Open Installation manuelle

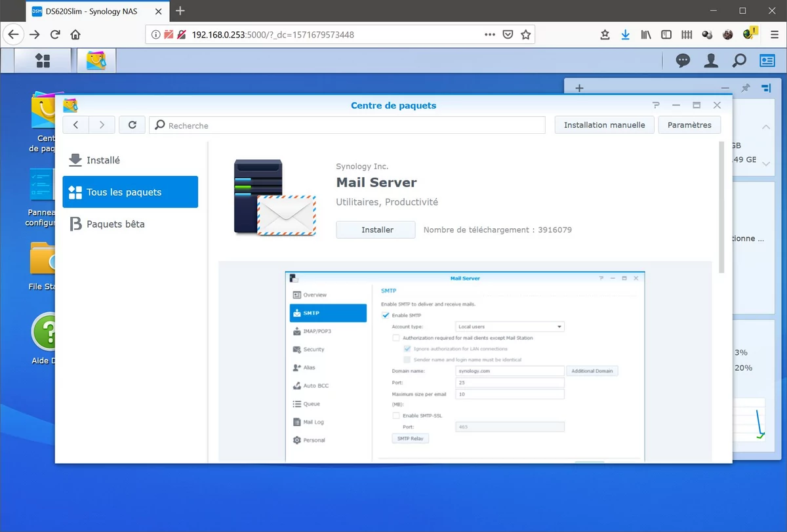tap(604, 125)
